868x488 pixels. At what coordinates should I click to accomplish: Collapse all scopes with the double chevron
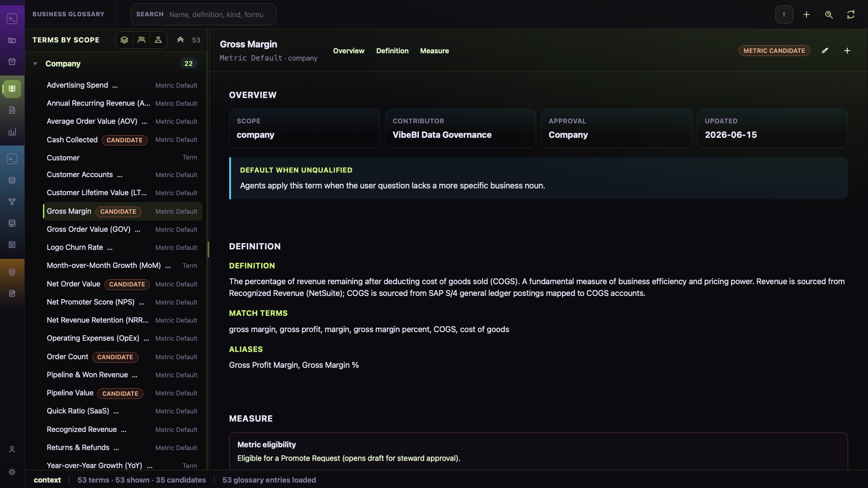click(180, 40)
